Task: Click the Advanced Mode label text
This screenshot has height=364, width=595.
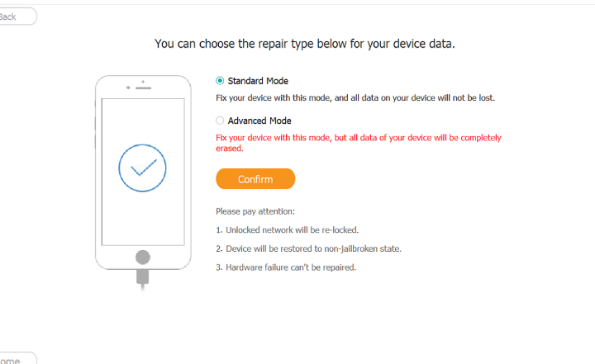Action: (259, 121)
